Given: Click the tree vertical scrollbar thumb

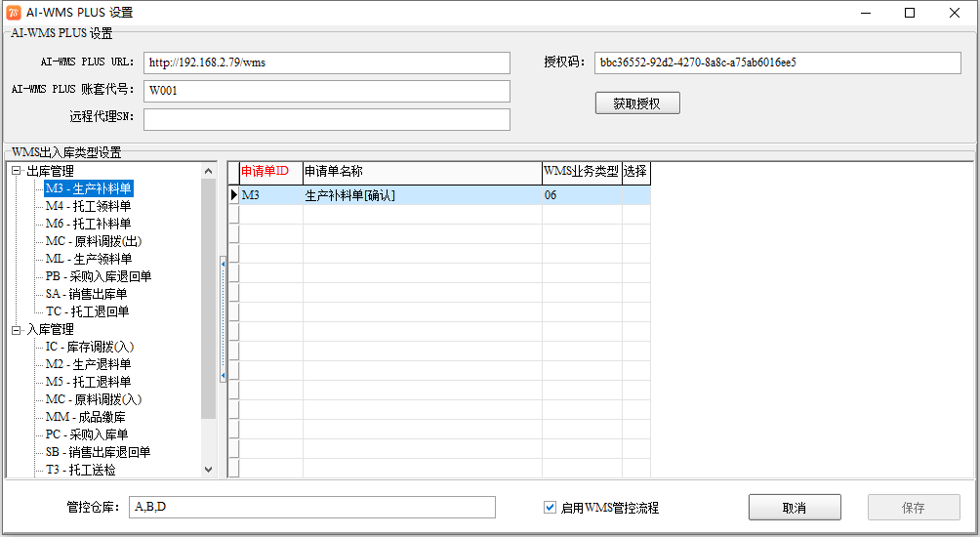Looking at the screenshot, I should tap(209, 299).
